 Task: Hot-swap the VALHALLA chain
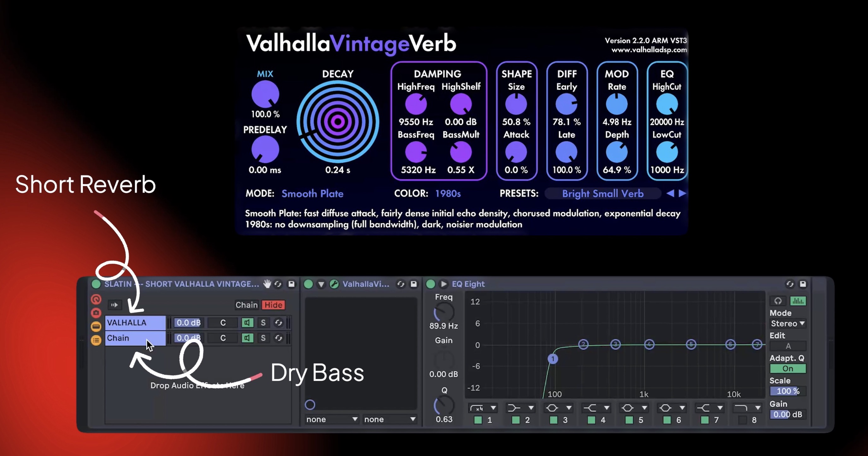pos(278,323)
